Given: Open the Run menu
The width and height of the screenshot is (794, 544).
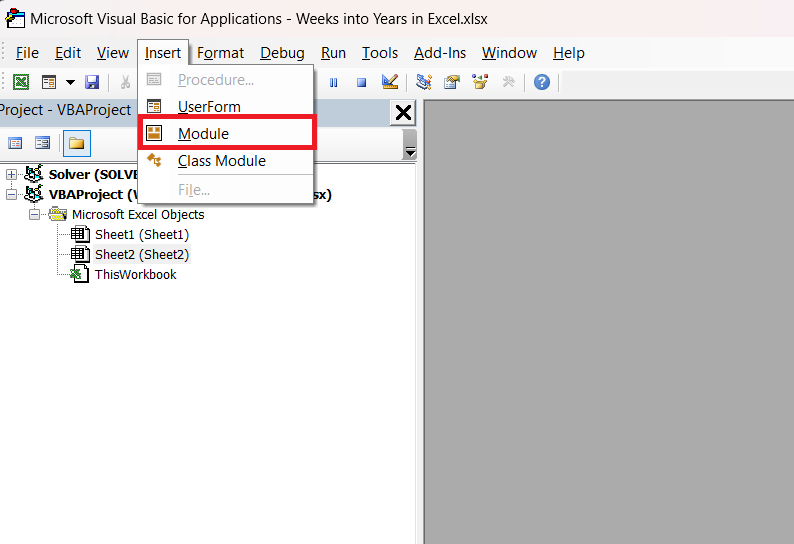Looking at the screenshot, I should click(x=333, y=53).
